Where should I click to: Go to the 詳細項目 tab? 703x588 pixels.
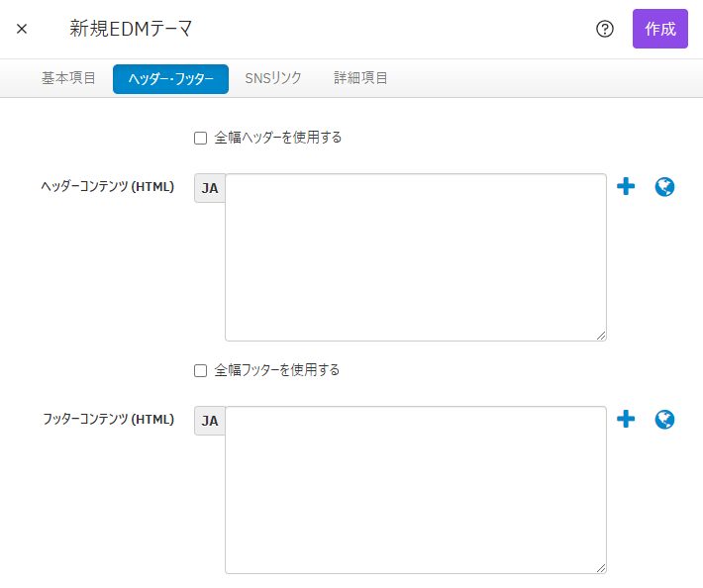tap(360, 78)
